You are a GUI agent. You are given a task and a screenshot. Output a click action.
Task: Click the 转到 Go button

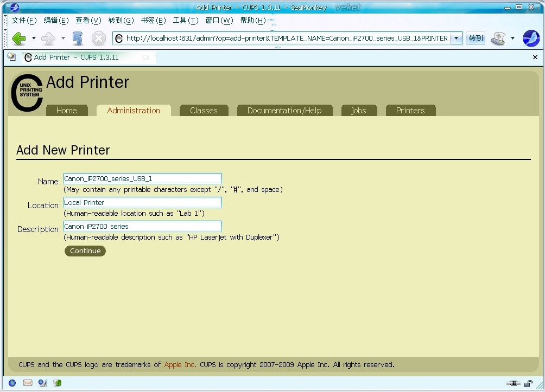click(476, 38)
